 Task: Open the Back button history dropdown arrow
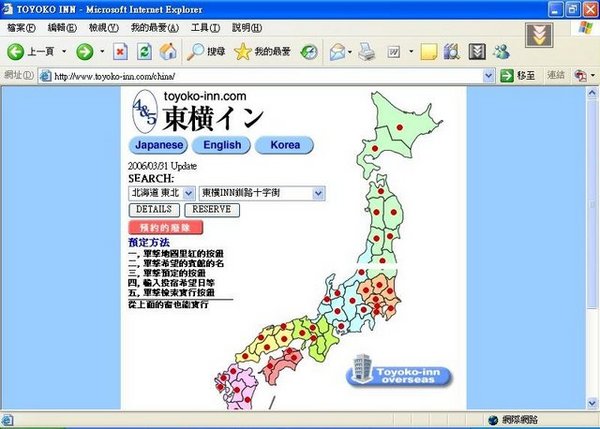tap(64, 51)
